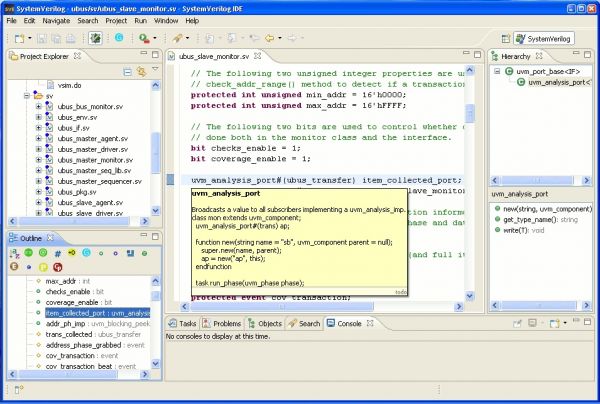Maximize the Outline panel

click(x=154, y=237)
